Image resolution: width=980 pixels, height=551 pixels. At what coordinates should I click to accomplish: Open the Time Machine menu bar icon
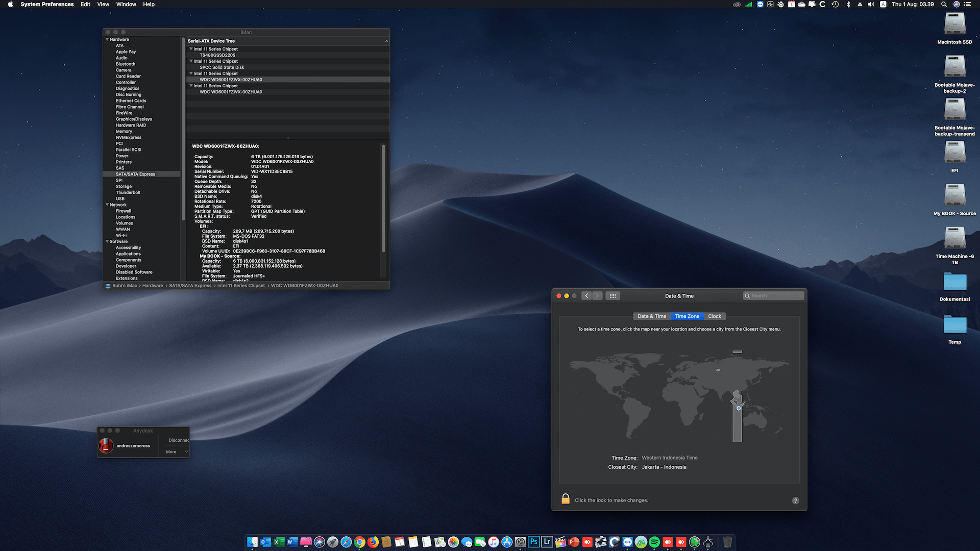[835, 4]
